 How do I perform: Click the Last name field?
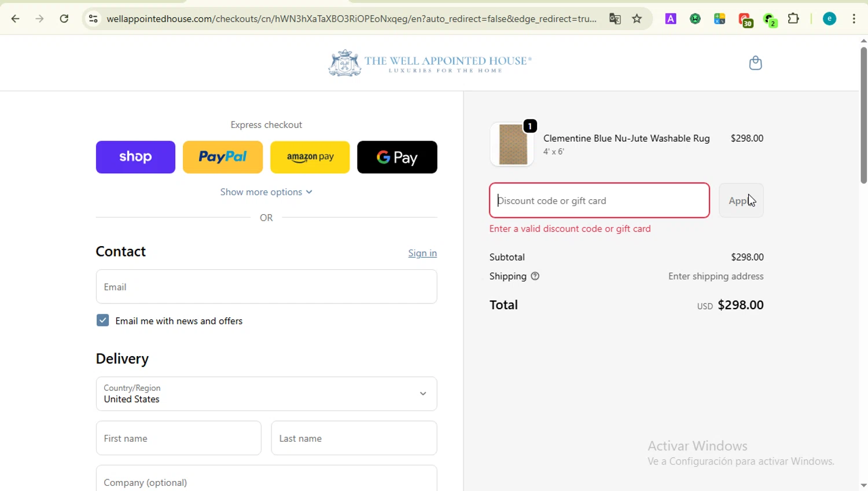point(354,438)
